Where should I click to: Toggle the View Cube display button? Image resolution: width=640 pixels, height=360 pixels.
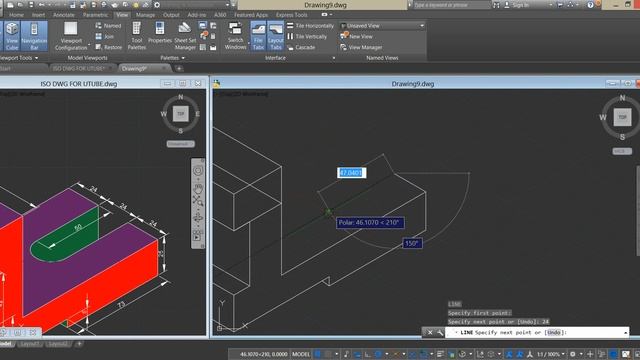click(12, 36)
